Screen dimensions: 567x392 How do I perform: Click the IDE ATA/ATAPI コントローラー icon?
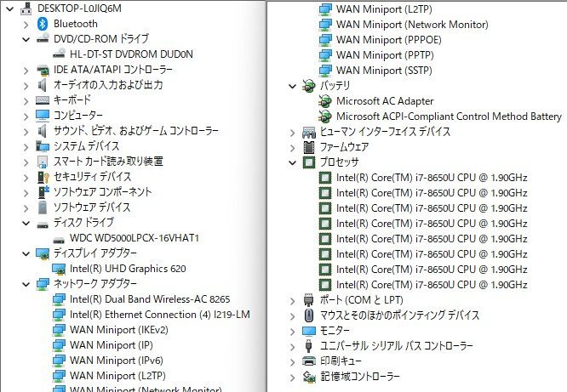coord(43,70)
